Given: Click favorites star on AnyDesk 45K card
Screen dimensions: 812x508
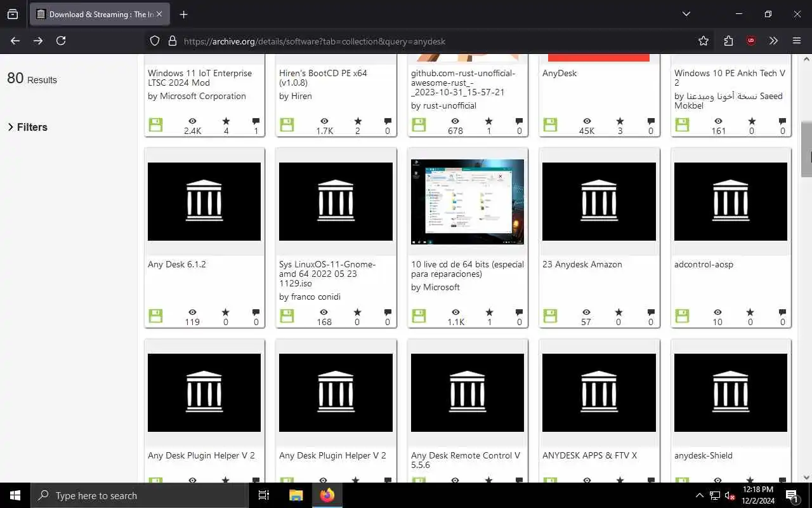Looking at the screenshot, I should pos(620,121).
